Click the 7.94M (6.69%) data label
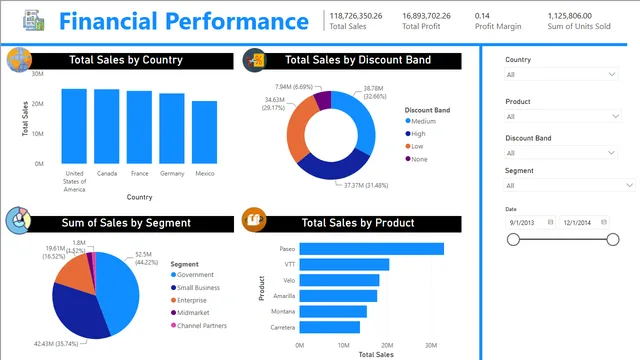The image size is (640, 360). click(x=293, y=87)
